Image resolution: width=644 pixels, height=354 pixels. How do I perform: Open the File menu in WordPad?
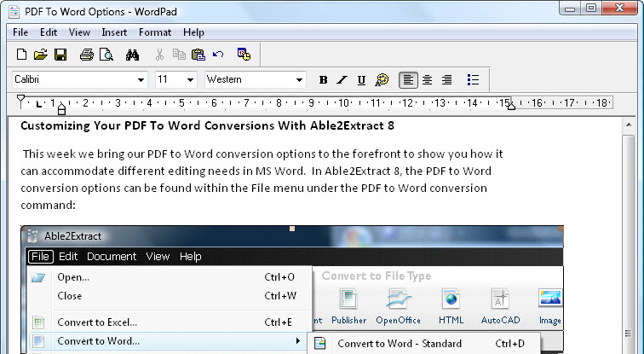coord(20,32)
